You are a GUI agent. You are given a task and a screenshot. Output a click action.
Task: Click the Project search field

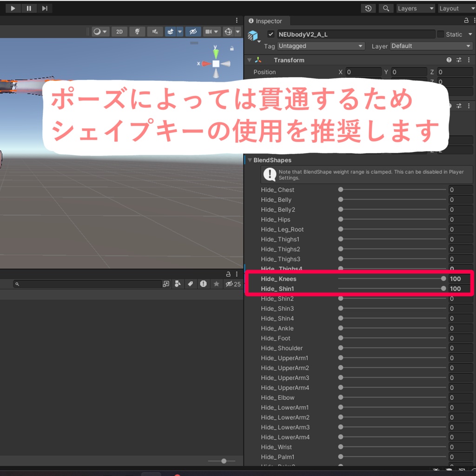point(87,284)
